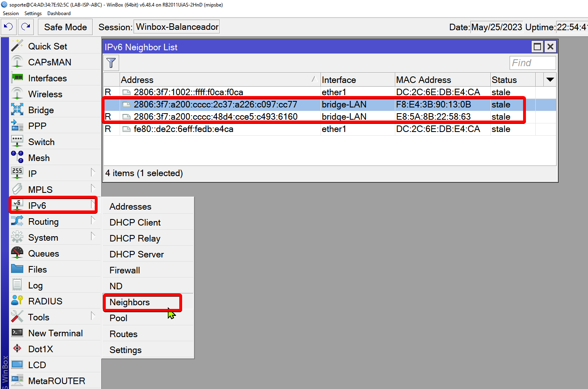Select Firewall in IPv6 submenu
Screen dimensions: 588x389
click(125, 271)
